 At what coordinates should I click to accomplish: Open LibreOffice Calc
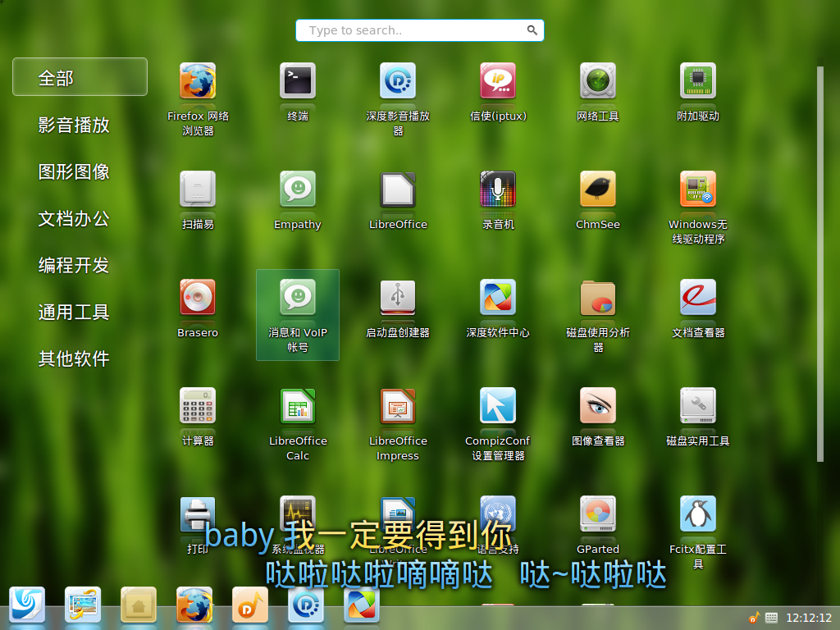pos(298,405)
